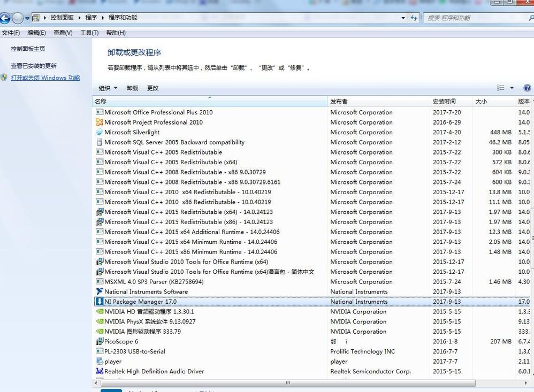Select the MSXML 4.0 SP3 Parser icon
The height and width of the screenshot is (392, 534).
tap(100, 281)
